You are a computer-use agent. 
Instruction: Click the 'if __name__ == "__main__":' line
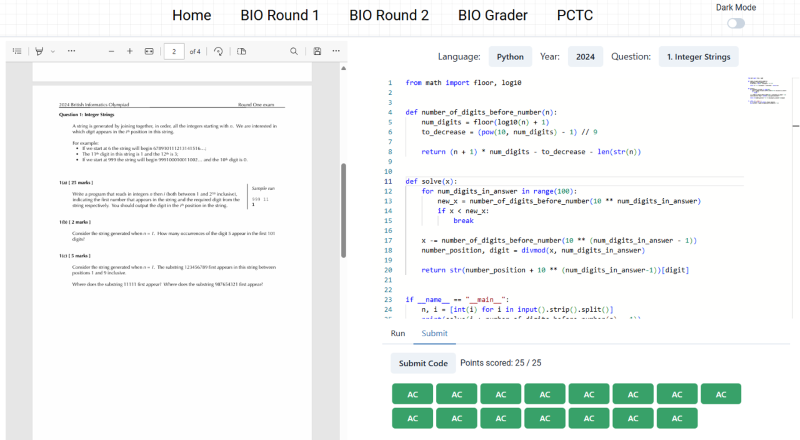point(457,300)
